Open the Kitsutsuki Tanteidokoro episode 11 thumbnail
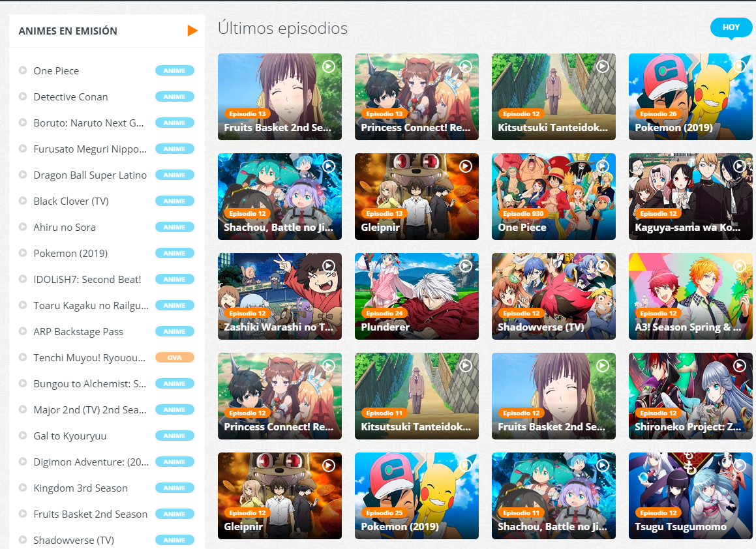Screen dimensions: 756x549 coord(416,396)
